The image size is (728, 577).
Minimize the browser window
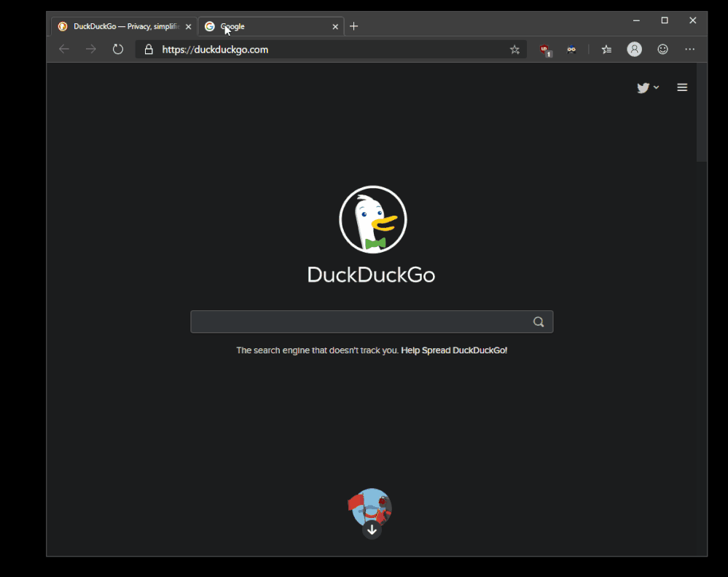(636, 20)
